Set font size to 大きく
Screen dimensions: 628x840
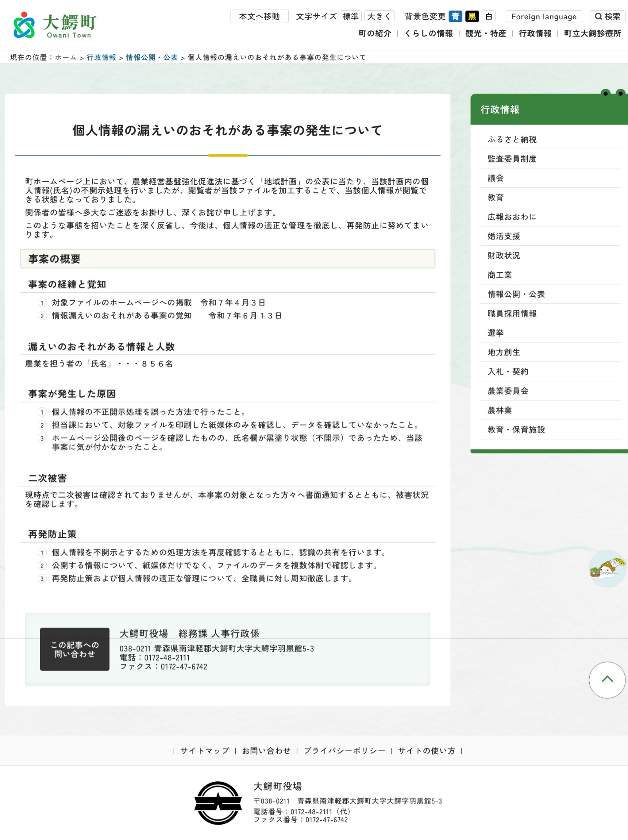point(379,16)
